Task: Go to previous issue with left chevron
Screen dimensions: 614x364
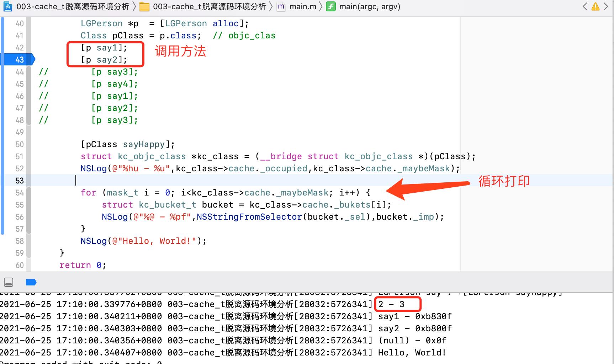Action: pyautogui.click(x=585, y=6)
